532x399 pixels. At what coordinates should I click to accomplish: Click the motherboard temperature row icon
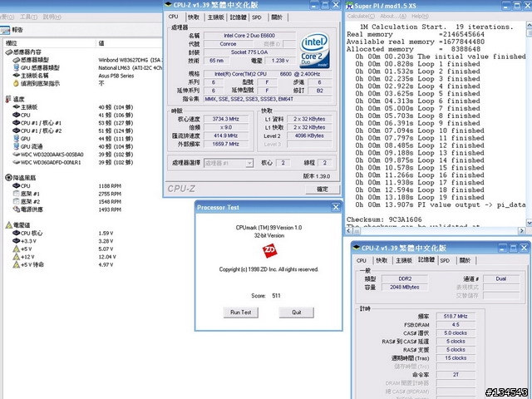[17, 107]
